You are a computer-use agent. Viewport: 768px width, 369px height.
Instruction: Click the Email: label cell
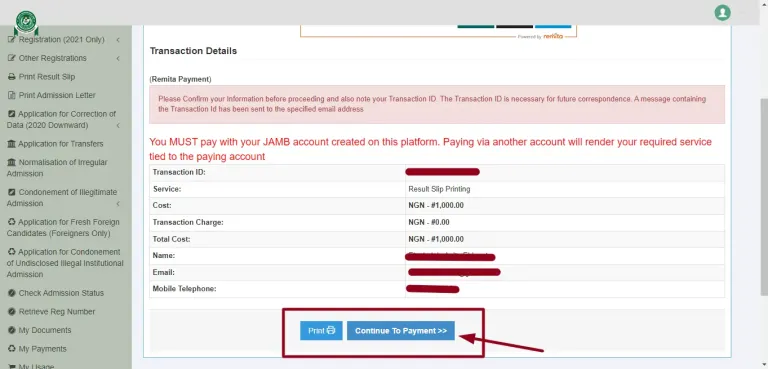point(277,272)
